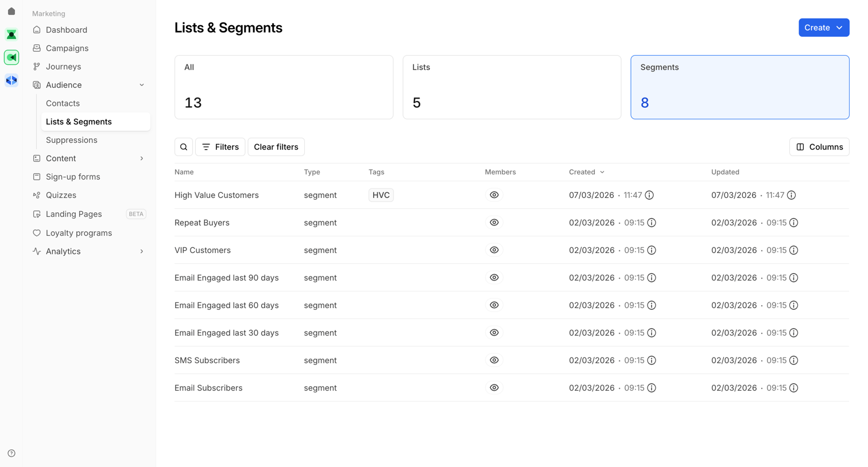This screenshot has width=868, height=467.
Task: Open the green person app icon
Action: pyautogui.click(x=11, y=34)
